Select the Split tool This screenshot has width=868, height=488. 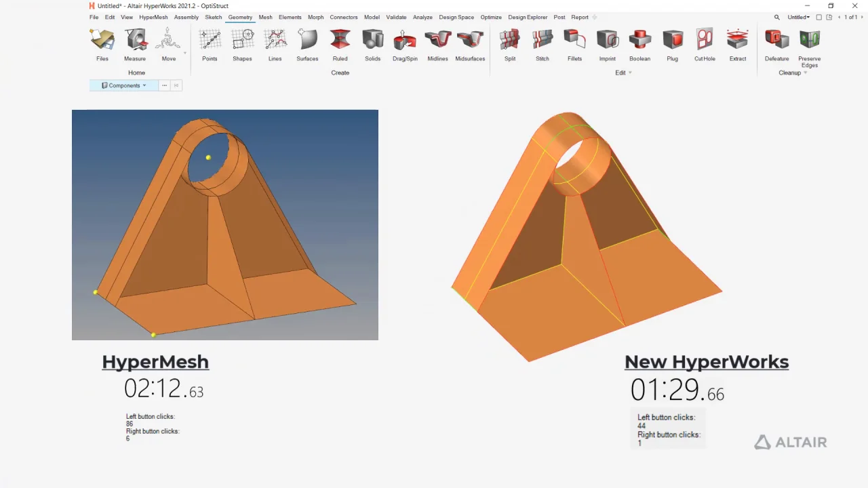click(x=510, y=45)
